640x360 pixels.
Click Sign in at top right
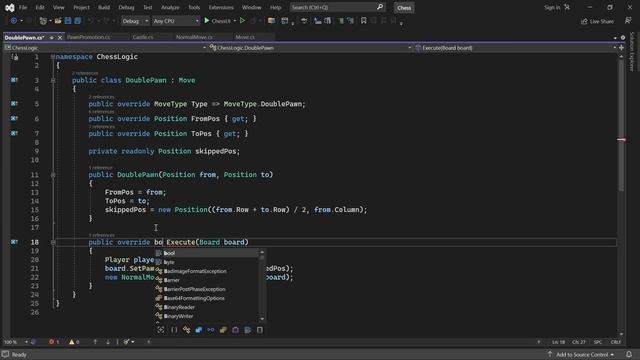[x=552, y=7]
